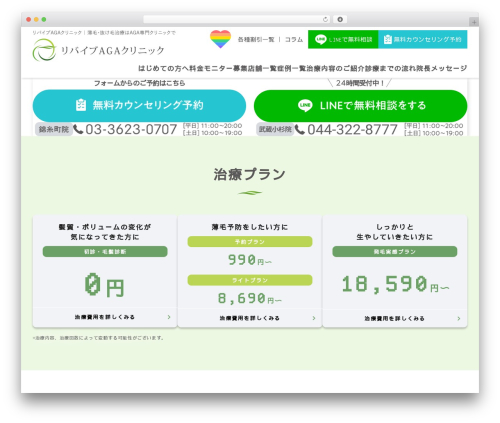Click the header 無料カウンセリング予約 button
This screenshot has width=500, height=423.
[x=423, y=39]
